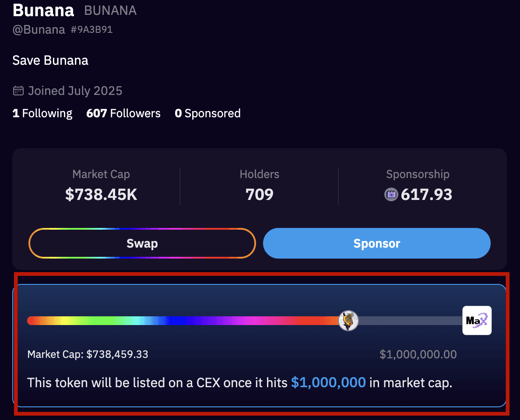Viewport: 520px width, 420px height.
Task: Click the unfilled gray segment of progress bar
Action: pos(409,321)
